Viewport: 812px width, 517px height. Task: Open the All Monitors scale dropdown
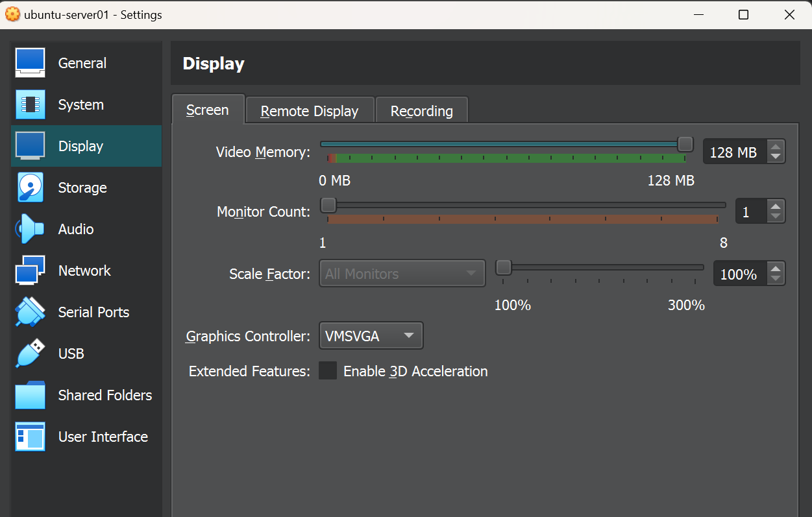[x=402, y=274]
